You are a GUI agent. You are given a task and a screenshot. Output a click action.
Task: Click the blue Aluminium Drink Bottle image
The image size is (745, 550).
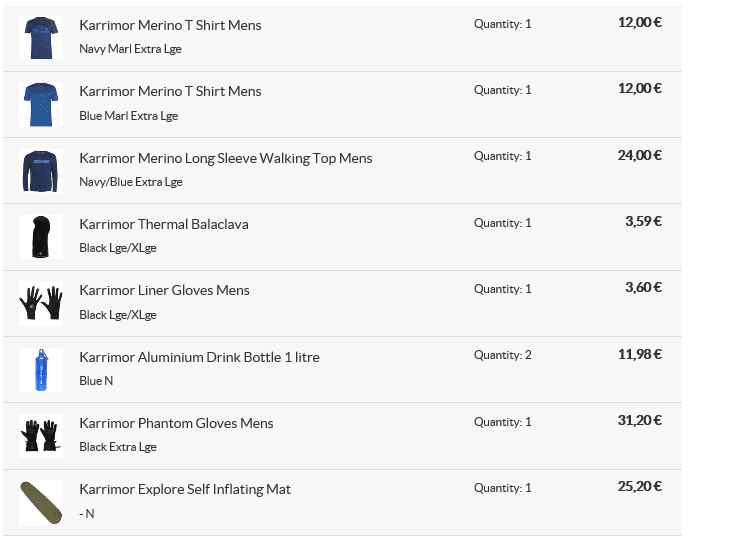pyautogui.click(x=41, y=370)
